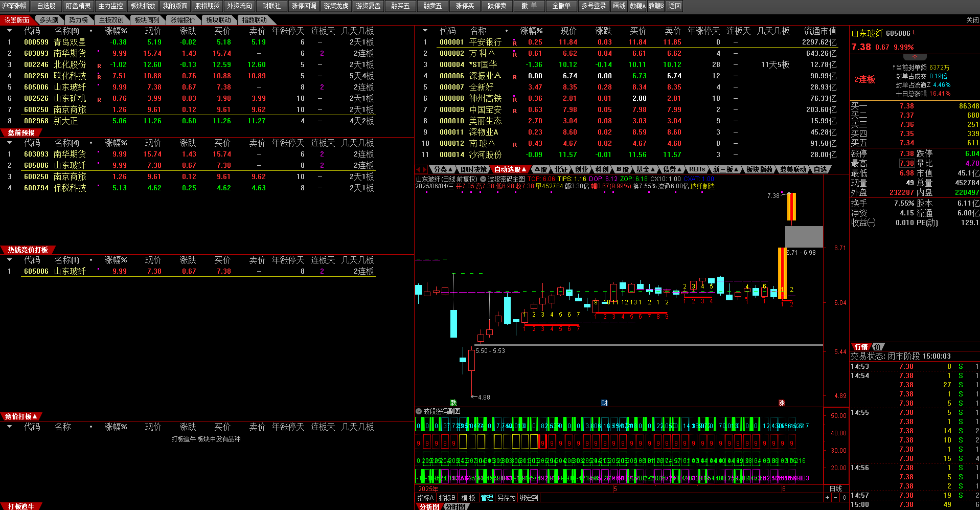Screen dimensions: 980x510
Task: Toggle the 日线 period selector
Action: pyautogui.click(x=835, y=489)
